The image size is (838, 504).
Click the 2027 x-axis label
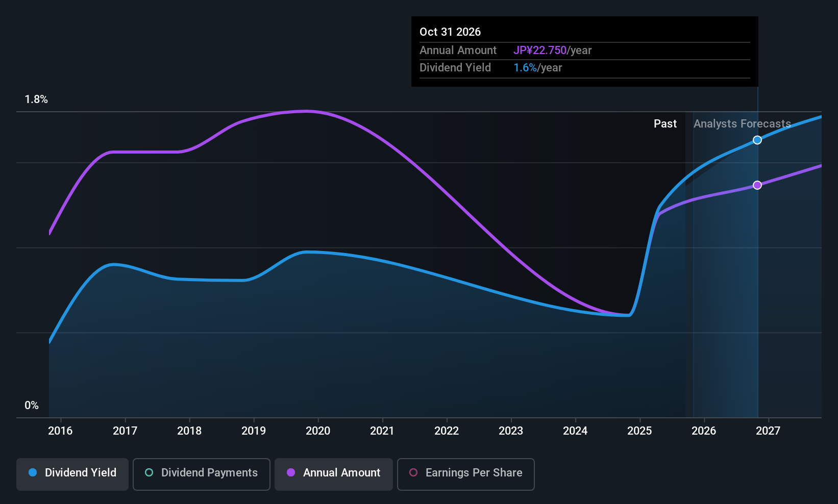(768, 431)
